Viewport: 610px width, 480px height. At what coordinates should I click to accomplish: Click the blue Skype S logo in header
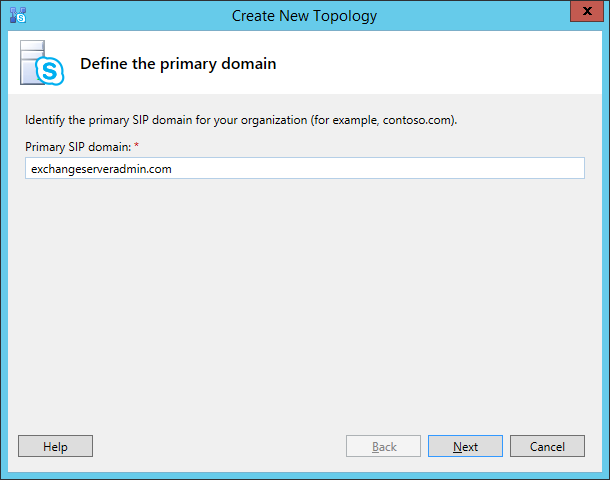[50, 71]
